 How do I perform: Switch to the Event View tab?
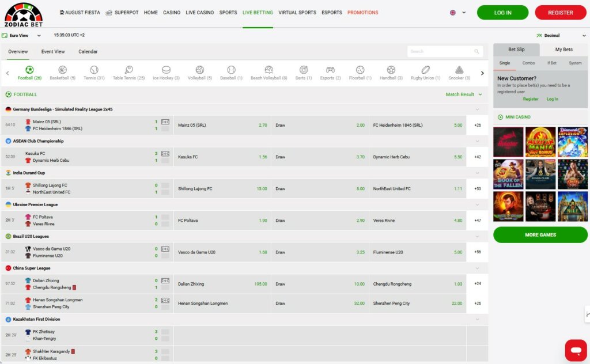(x=53, y=51)
